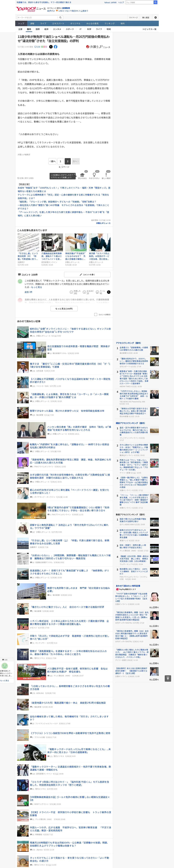The width and height of the screenshot is (174, 868).
Task: Click the 共感した reaction icon on the comment
Action: tap(71, 292)
